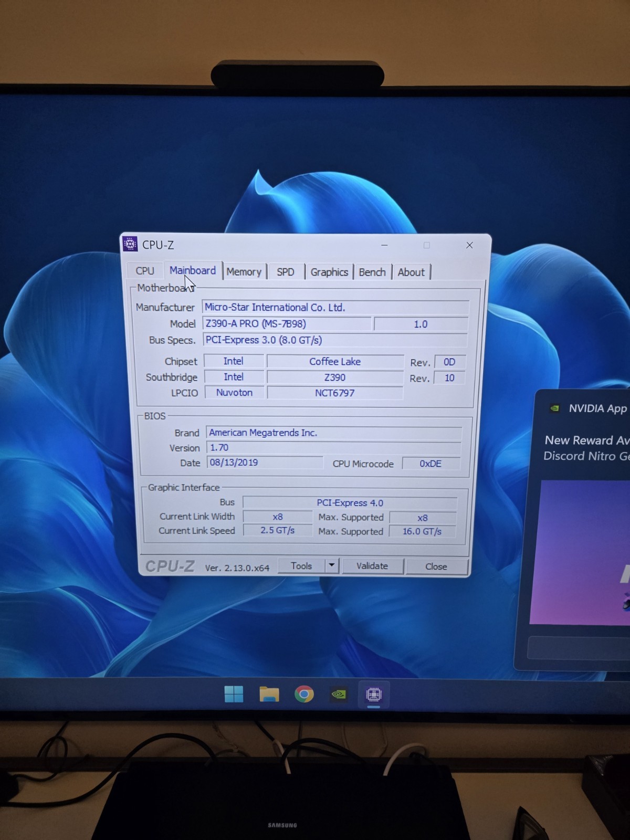The height and width of the screenshot is (840, 630).
Task: Click the chipset vendor 'Intel' field
Action: (234, 361)
